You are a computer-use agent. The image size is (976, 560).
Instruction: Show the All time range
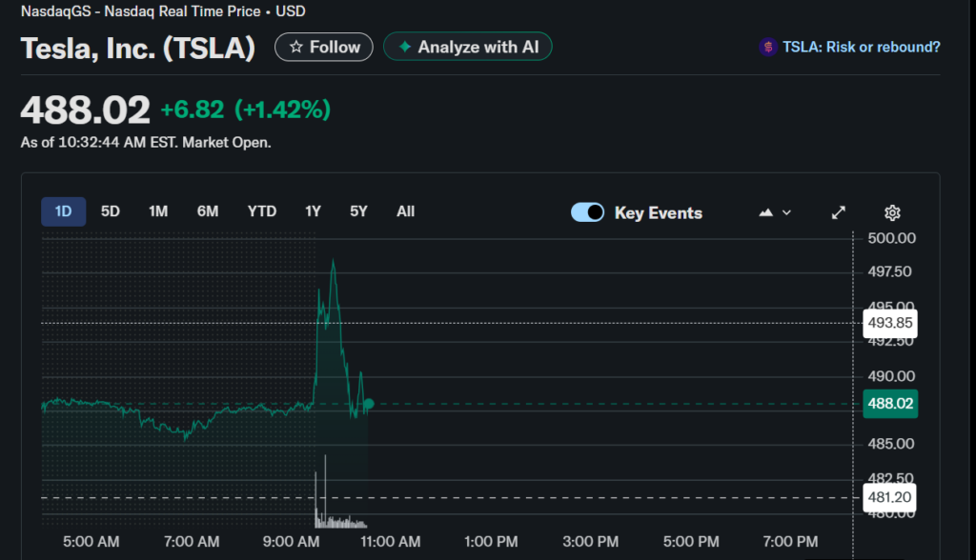point(405,211)
